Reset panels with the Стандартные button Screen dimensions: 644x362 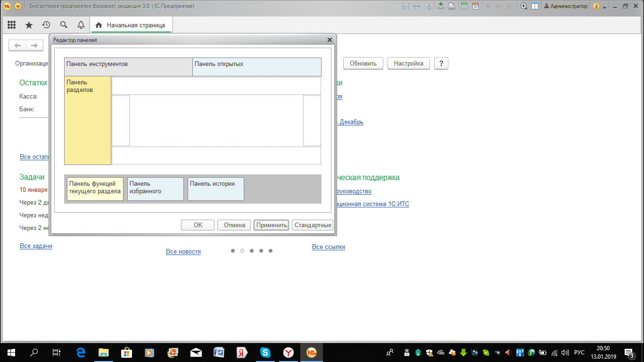[x=313, y=225]
